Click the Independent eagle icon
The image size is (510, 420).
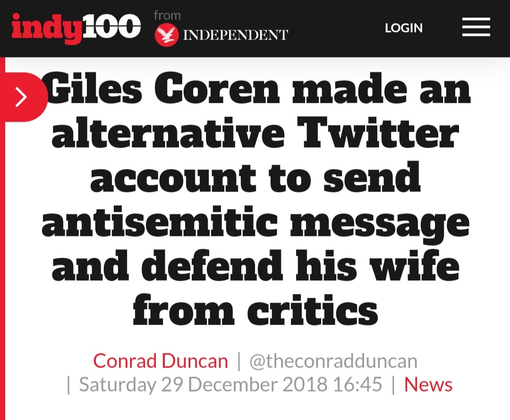[166, 35]
